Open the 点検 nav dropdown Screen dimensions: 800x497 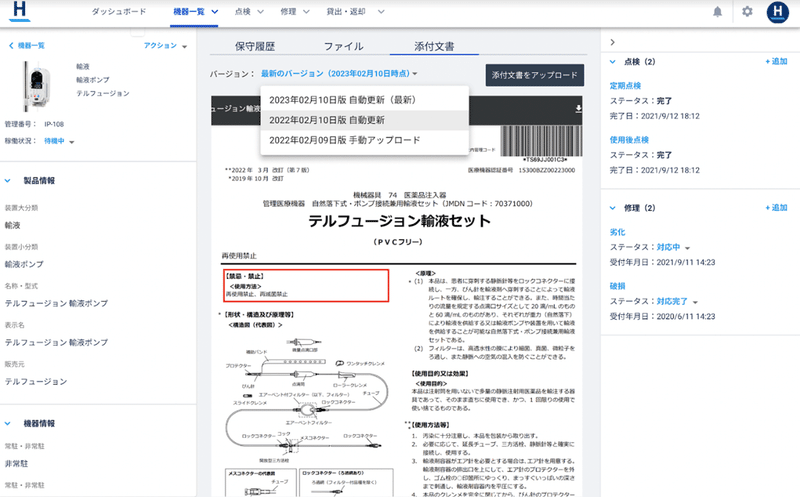coord(249,11)
